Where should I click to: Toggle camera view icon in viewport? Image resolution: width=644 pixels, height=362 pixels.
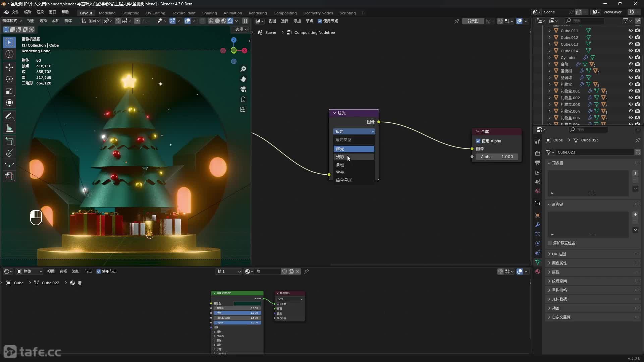pyautogui.click(x=243, y=89)
